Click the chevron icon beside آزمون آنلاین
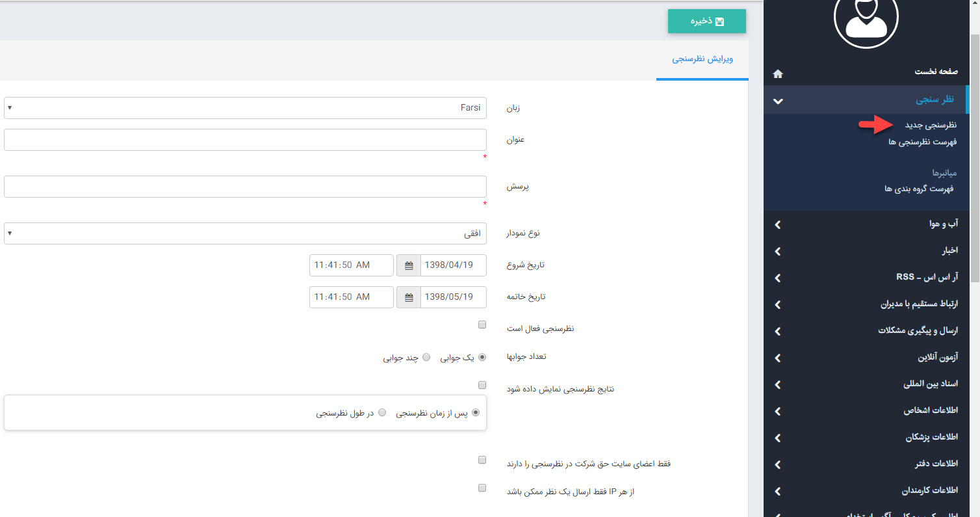Screen dimensions: 980x517 point(778,358)
